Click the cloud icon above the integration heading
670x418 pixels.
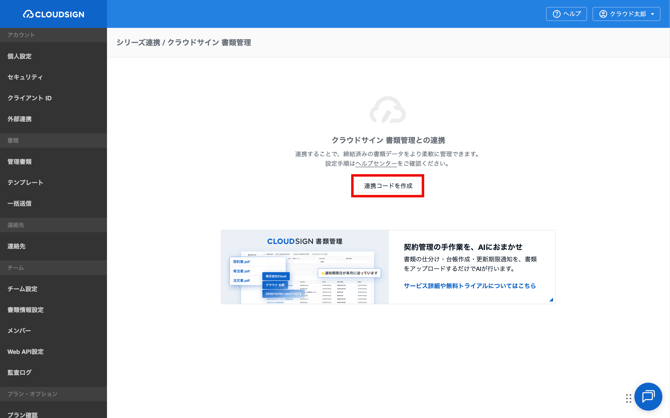click(x=388, y=110)
